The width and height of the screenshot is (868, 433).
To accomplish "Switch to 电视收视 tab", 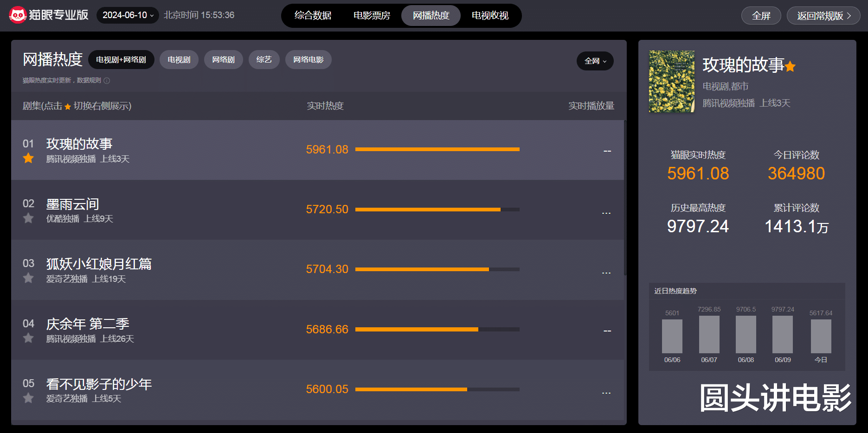I will click(490, 15).
